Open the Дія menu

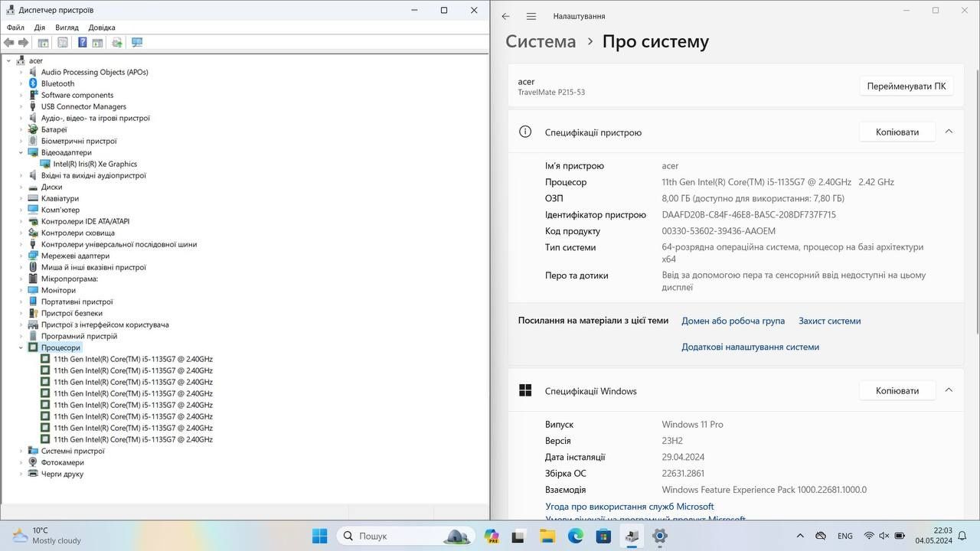(x=39, y=28)
